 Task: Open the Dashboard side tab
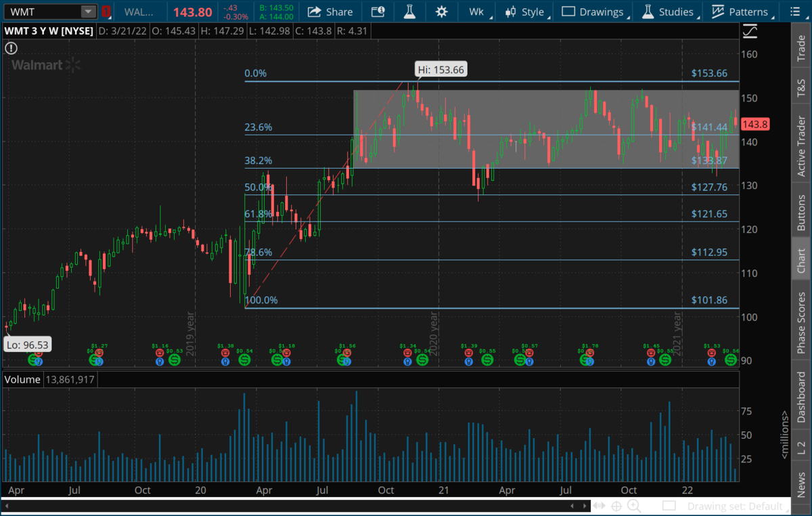pos(801,397)
